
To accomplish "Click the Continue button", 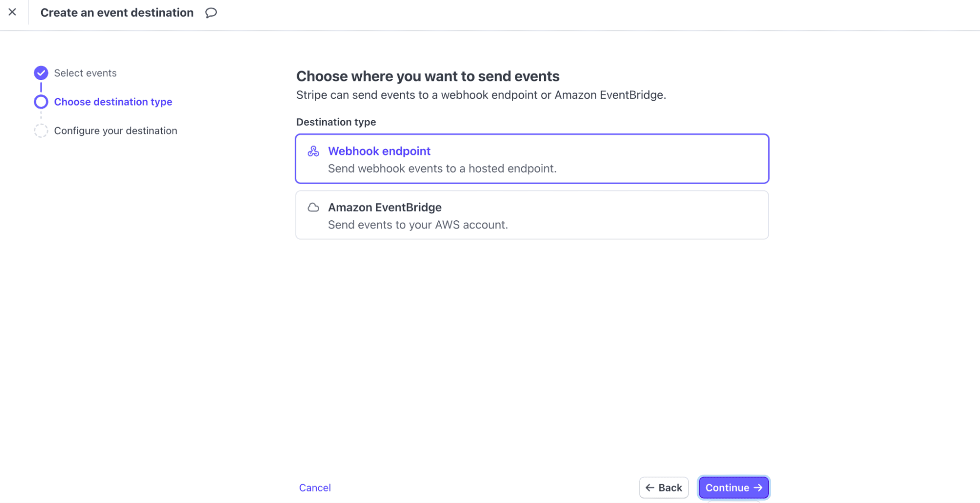I will (x=733, y=487).
